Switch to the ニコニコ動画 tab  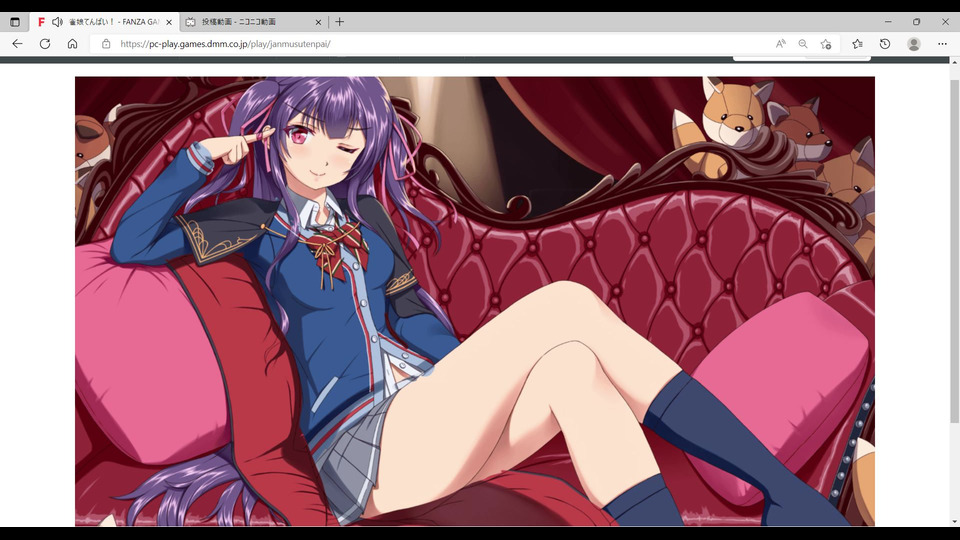click(253, 22)
